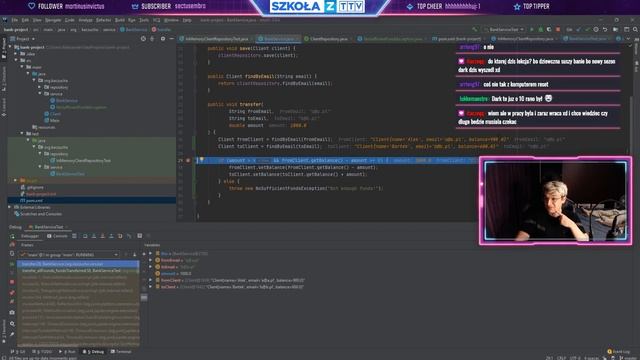640x360 pixels.
Task: Collapse the src folder in project tree
Action: pos(16,60)
